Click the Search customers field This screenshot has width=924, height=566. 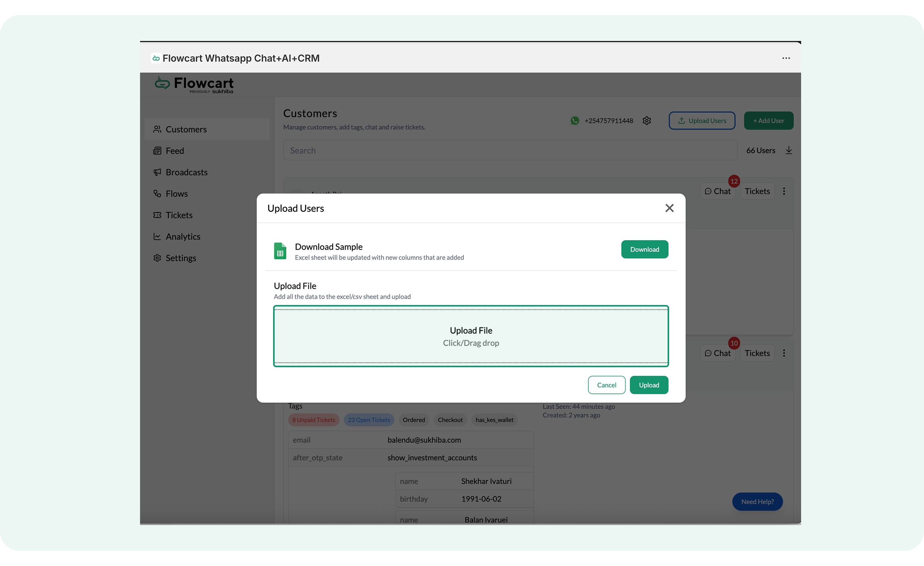510,151
